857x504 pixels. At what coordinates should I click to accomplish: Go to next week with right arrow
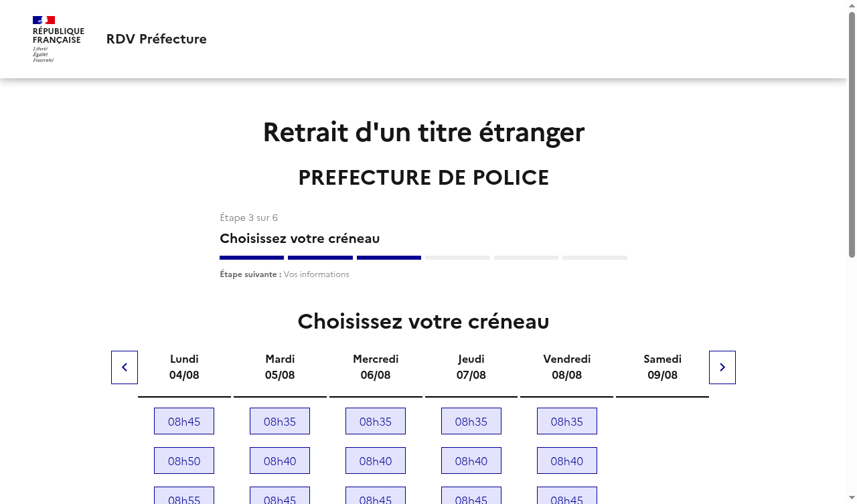pos(722,367)
